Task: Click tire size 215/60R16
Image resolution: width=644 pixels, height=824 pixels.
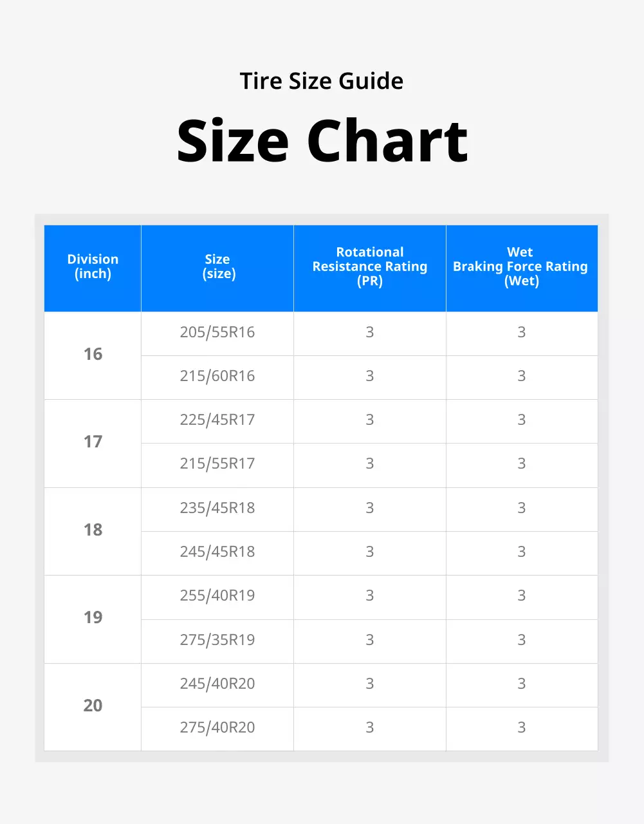Action: (x=217, y=376)
